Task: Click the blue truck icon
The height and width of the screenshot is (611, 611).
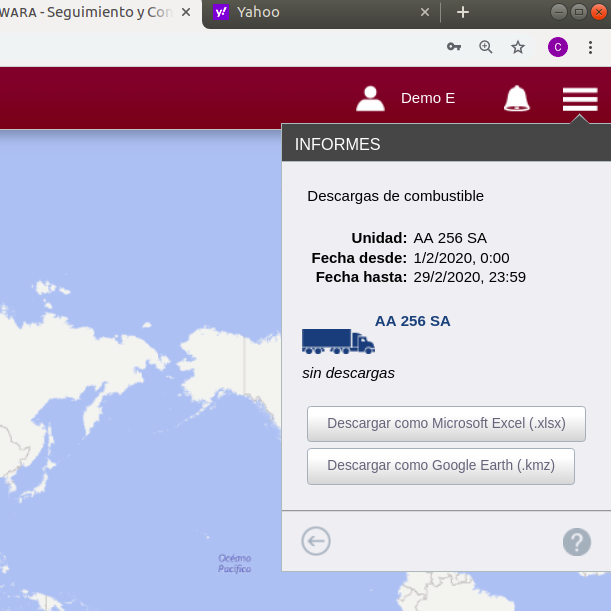Action: coord(338,341)
